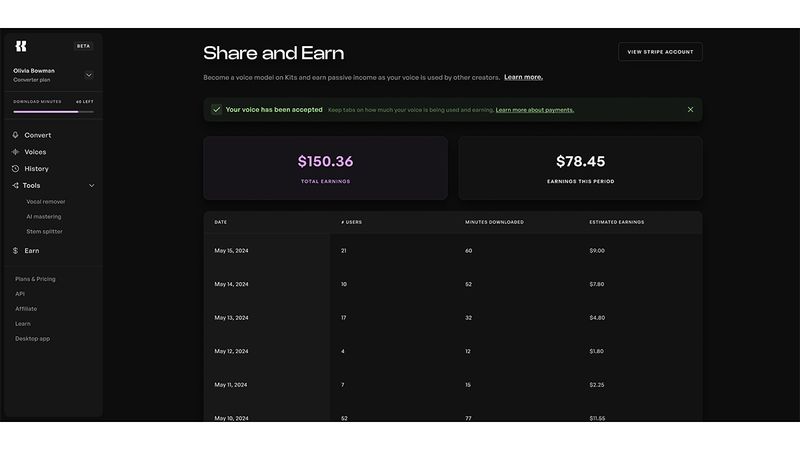The height and width of the screenshot is (450, 800).
Task: Open the Stem splitter tool
Action: (44, 232)
